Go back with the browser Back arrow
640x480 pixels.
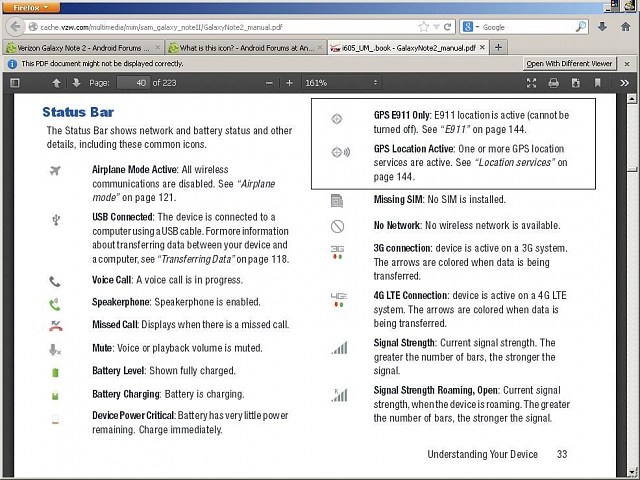[16, 27]
